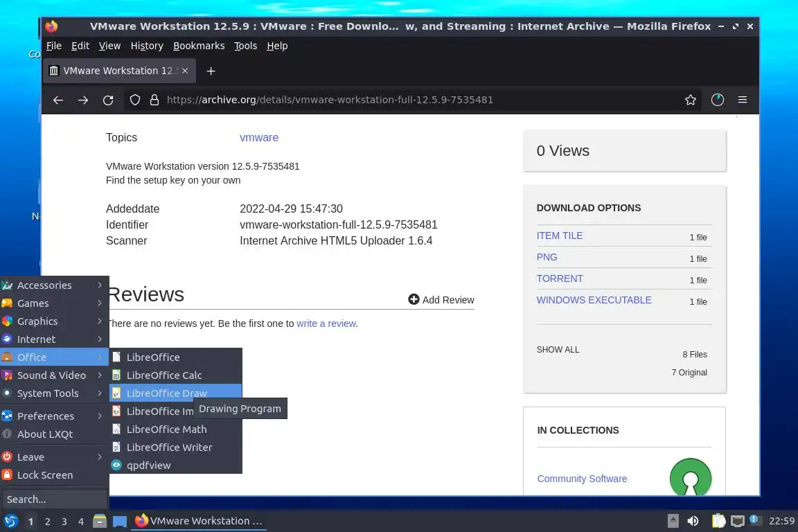This screenshot has height=532, width=798.
Task: Open the removable media eject tray icon
Action: (x=673, y=521)
